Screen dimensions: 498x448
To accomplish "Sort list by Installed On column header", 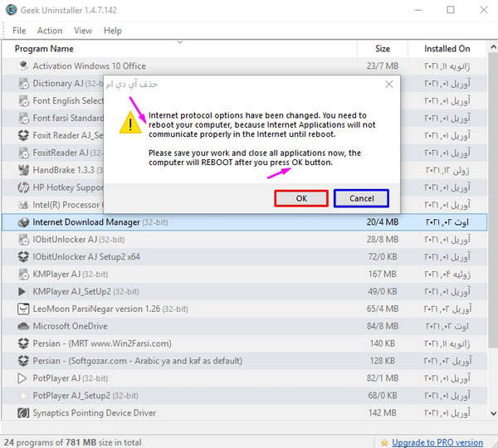I will click(447, 49).
